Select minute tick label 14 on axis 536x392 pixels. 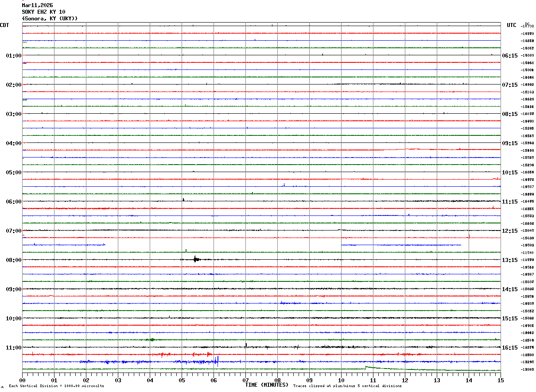pos(469,380)
